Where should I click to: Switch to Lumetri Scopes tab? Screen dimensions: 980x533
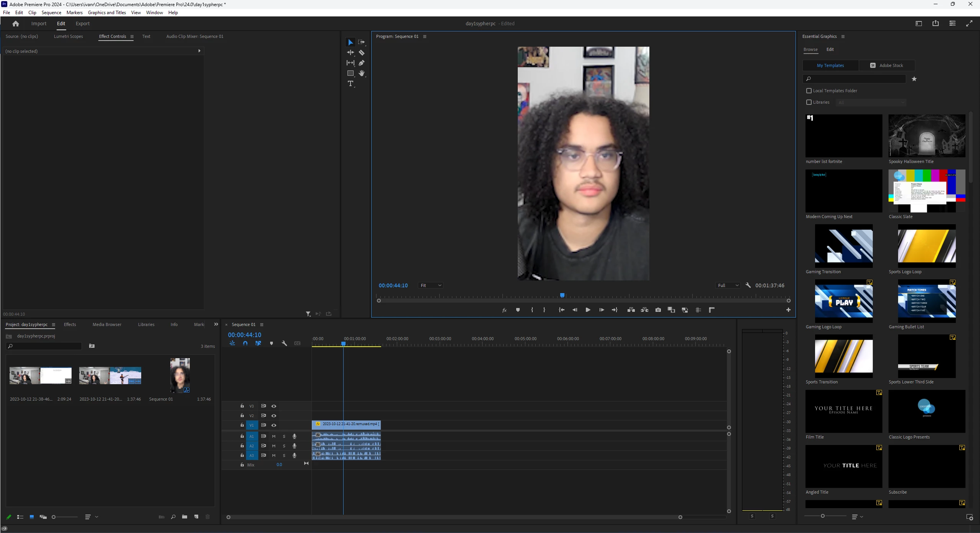pos(68,36)
